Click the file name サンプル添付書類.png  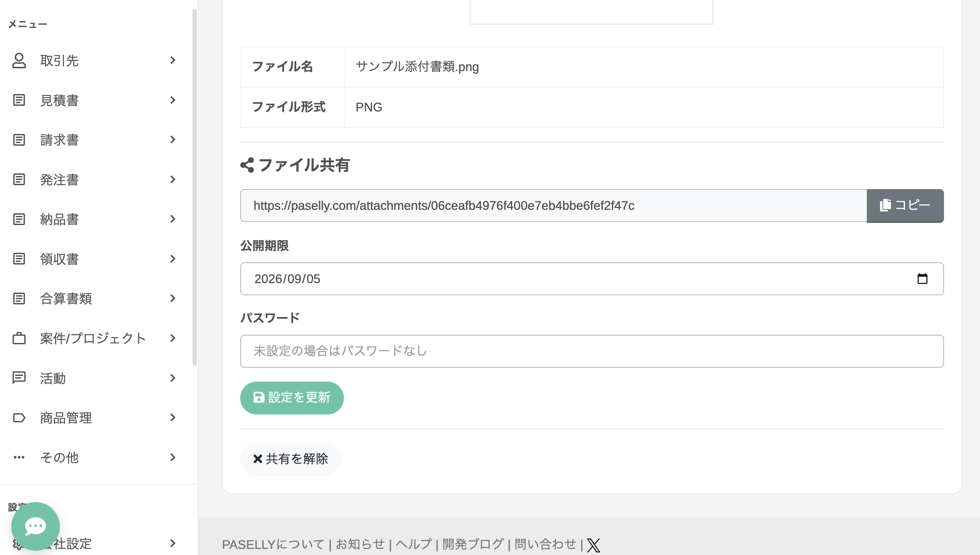point(417,67)
